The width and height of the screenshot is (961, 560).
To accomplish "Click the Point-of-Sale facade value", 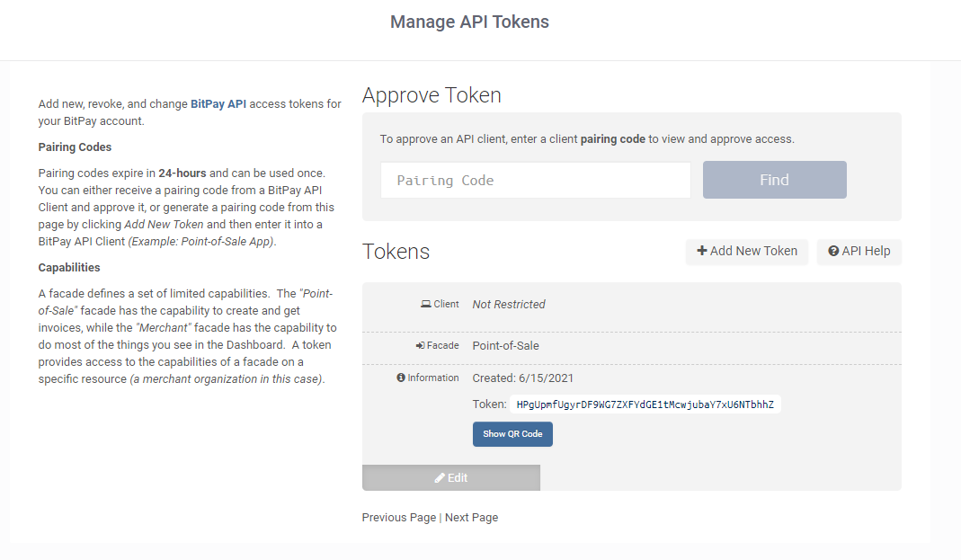I will (505, 345).
